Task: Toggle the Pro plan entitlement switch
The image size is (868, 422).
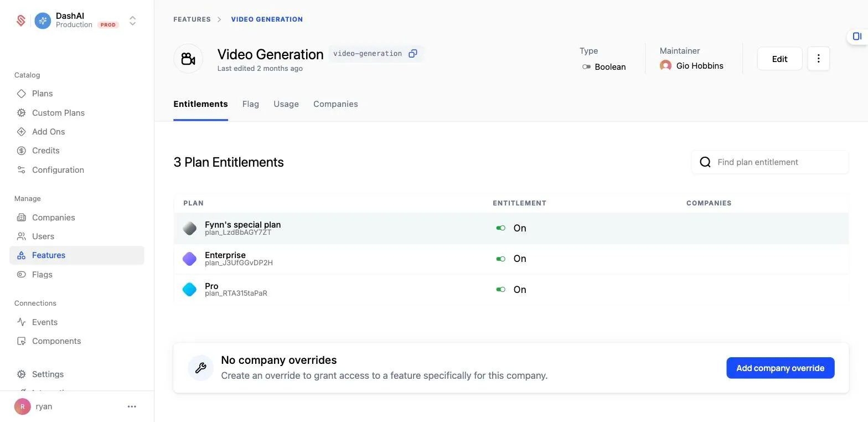Action: (500, 290)
